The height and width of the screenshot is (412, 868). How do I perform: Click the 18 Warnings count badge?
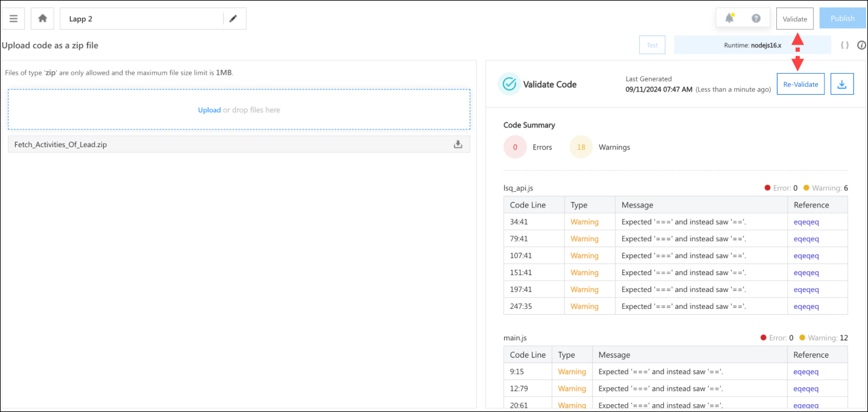coord(581,147)
